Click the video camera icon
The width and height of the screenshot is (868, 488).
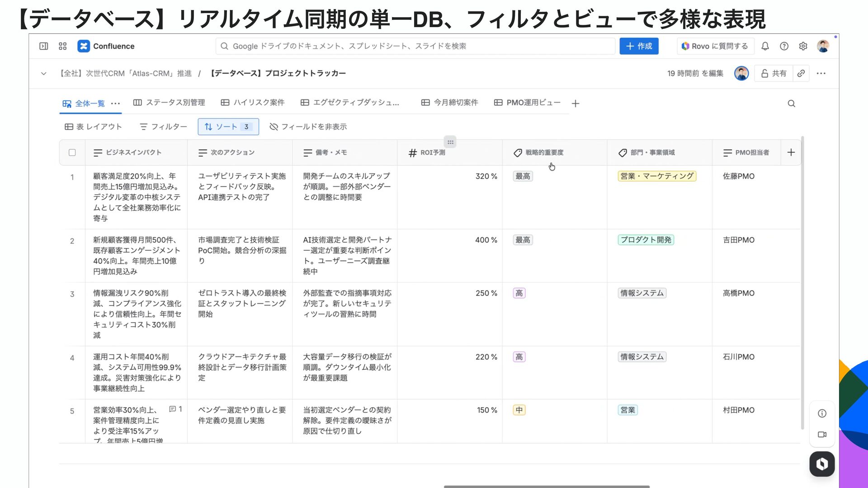click(822, 435)
